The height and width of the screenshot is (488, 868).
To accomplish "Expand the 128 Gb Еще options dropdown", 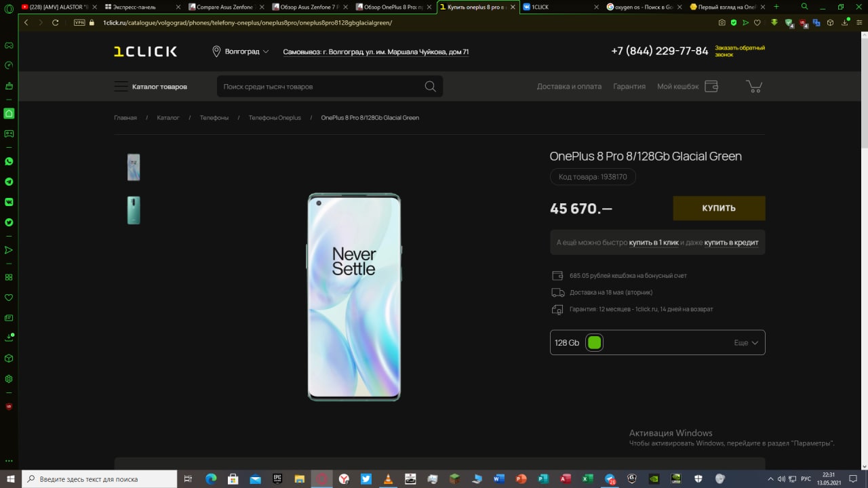I will [x=746, y=343].
